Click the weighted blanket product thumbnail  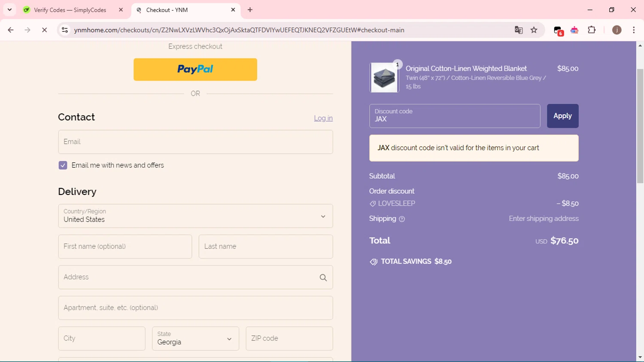pyautogui.click(x=384, y=78)
